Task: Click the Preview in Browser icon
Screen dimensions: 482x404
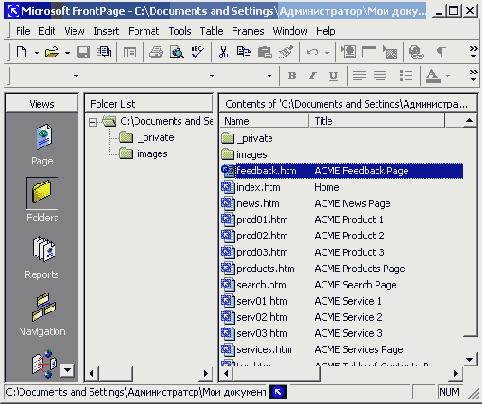Action: click(177, 52)
